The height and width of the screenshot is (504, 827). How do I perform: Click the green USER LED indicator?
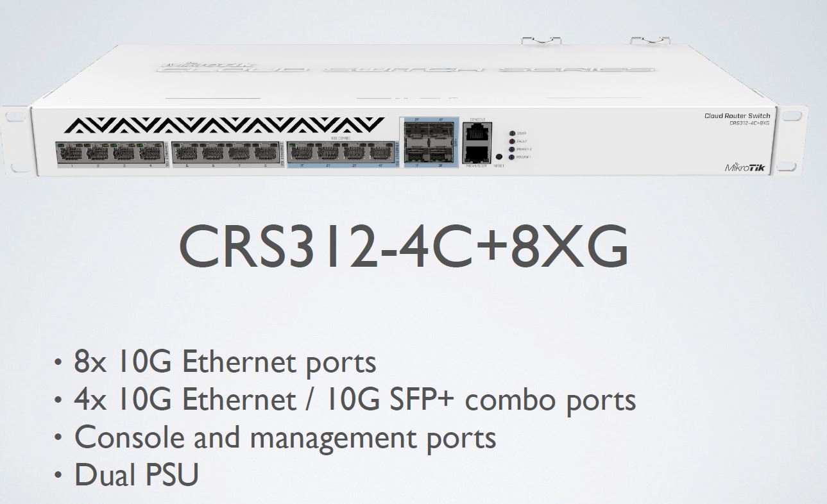click(512, 133)
